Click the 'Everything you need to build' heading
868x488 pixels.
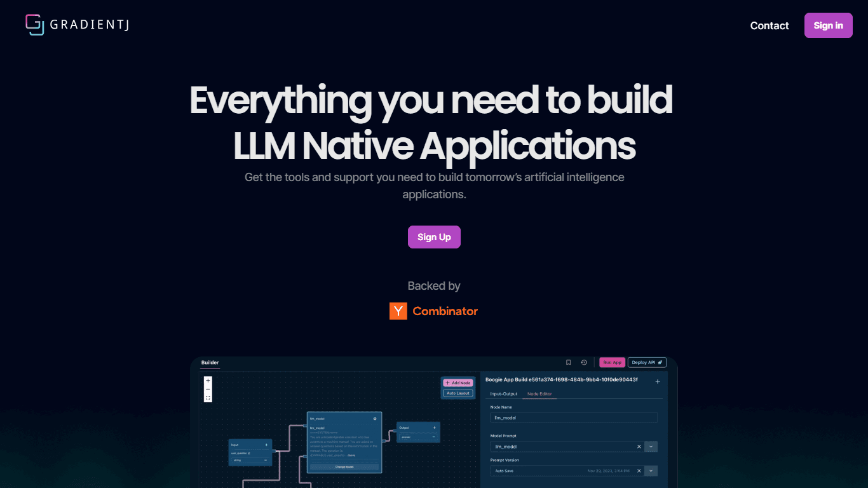coord(431,100)
